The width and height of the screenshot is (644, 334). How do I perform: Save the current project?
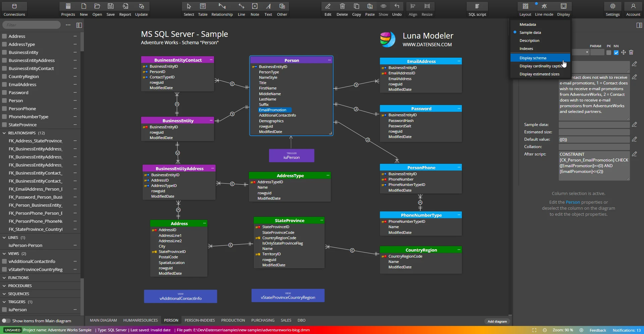pyautogui.click(x=111, y=9)
